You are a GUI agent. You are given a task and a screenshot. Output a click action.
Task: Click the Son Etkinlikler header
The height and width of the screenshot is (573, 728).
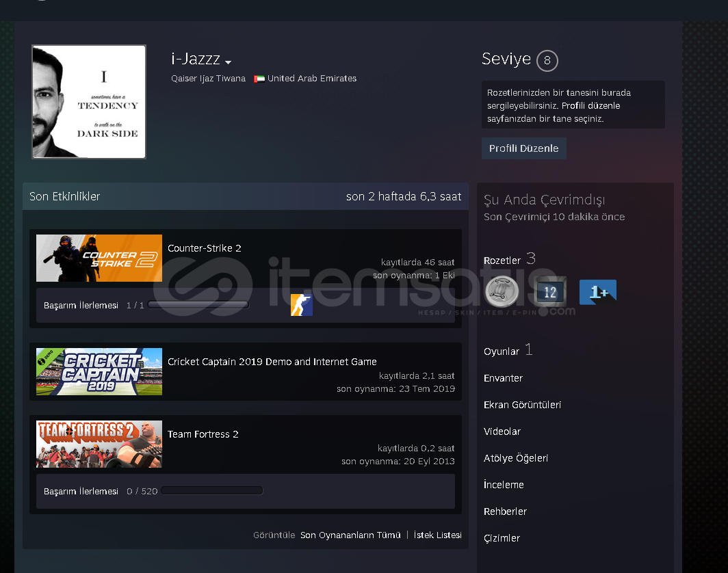[x=64, y=196]
